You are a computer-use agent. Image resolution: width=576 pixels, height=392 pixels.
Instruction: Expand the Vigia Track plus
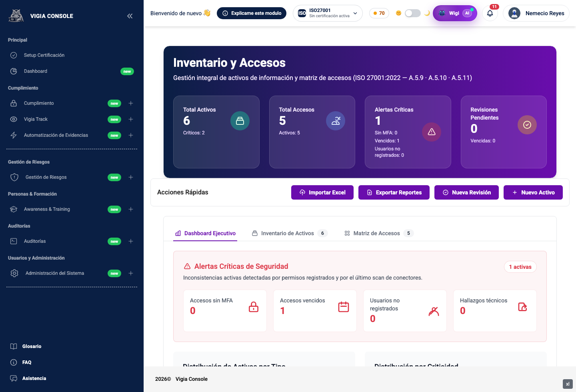[x=131, y=119]
